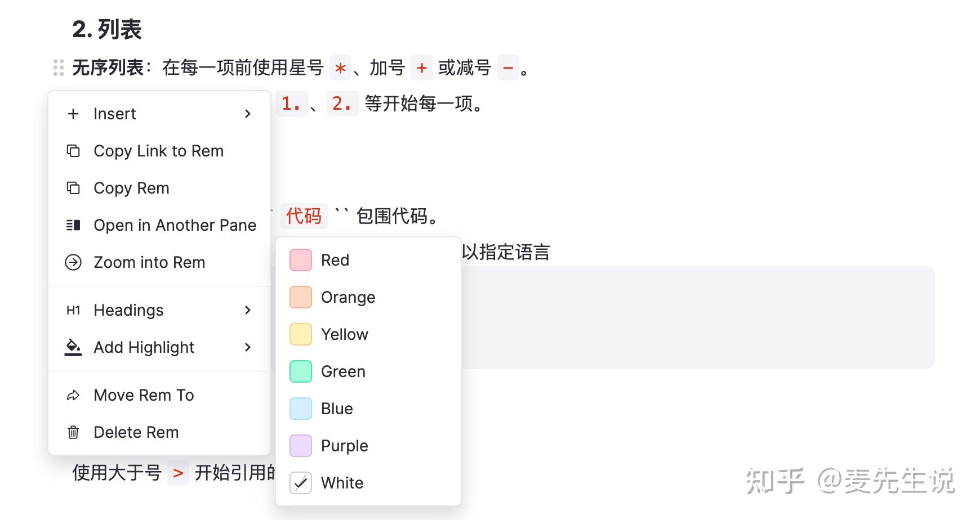Click the arrow icon beside Move Rem To
This screenshot has width=980, height=520.
[x=73, y=395]
